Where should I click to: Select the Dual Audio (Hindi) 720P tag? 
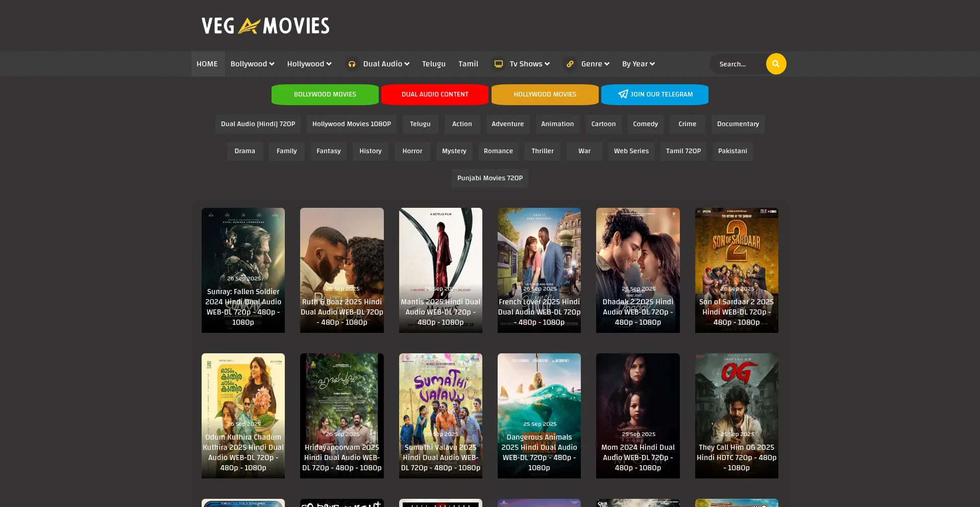point(258,124)
